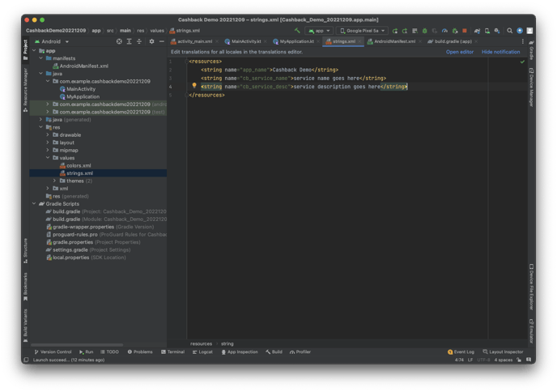This screenshot has width=557, height=392.
Task: Click the Build hammer icon in toolbar
Action: click(297, 31)
